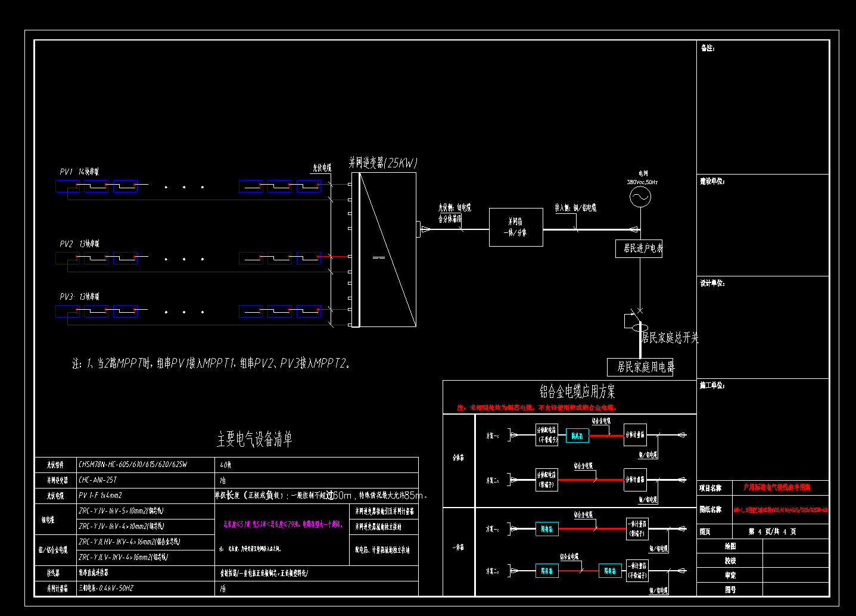Viewport: 856px width, 616px height.
Task: Click the MPPT note below the PV strings
Action: point(211,363)
